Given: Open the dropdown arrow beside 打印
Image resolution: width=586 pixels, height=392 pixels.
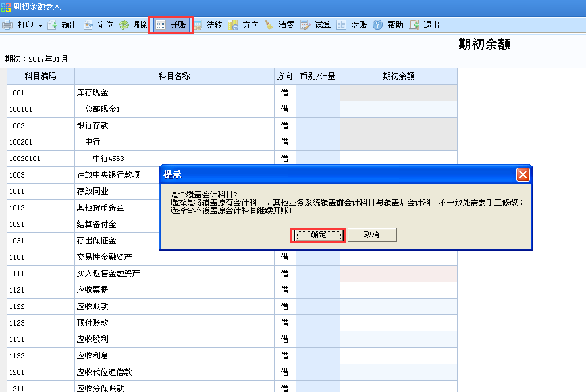Looking at the screenshot, I should coord(40,26).
